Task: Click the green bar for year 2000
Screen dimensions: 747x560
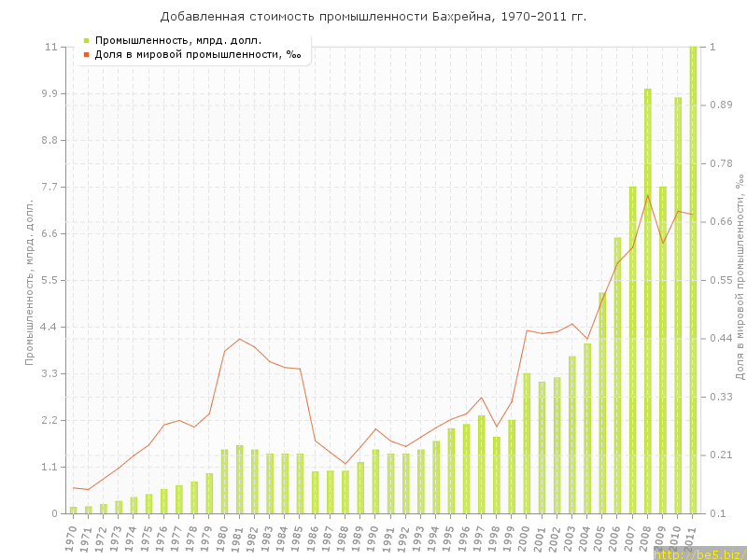Action: [x=527, y=443]
